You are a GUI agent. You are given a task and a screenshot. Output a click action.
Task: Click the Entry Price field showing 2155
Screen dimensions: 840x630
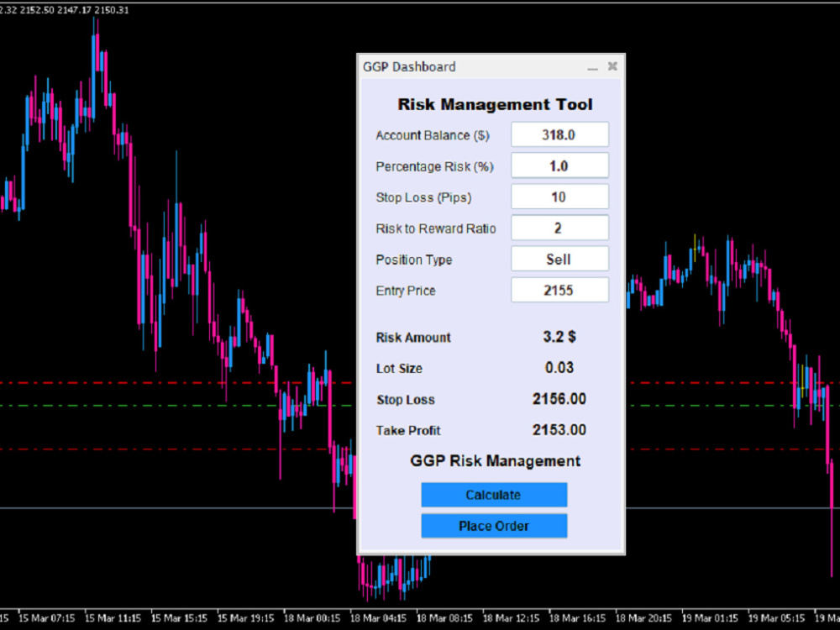[x=559, y=290]
